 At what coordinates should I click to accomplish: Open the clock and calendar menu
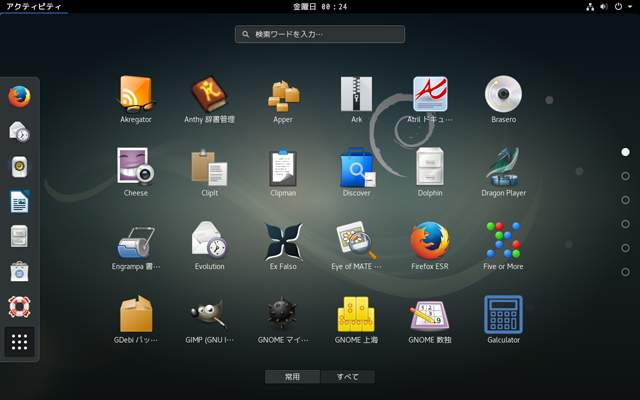coord(320,7)
